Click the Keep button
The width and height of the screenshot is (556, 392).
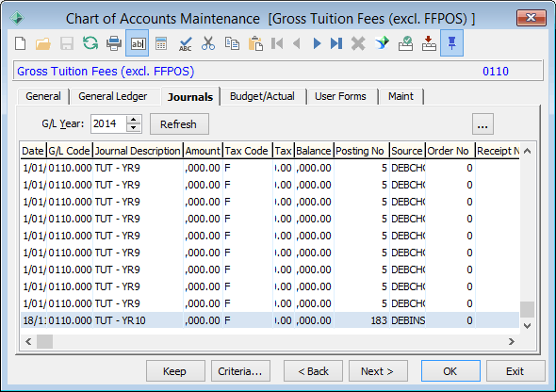pos(175,371)
